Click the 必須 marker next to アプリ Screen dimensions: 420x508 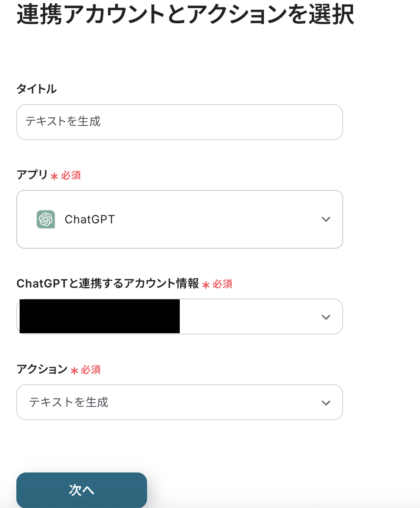pos(71,175)
